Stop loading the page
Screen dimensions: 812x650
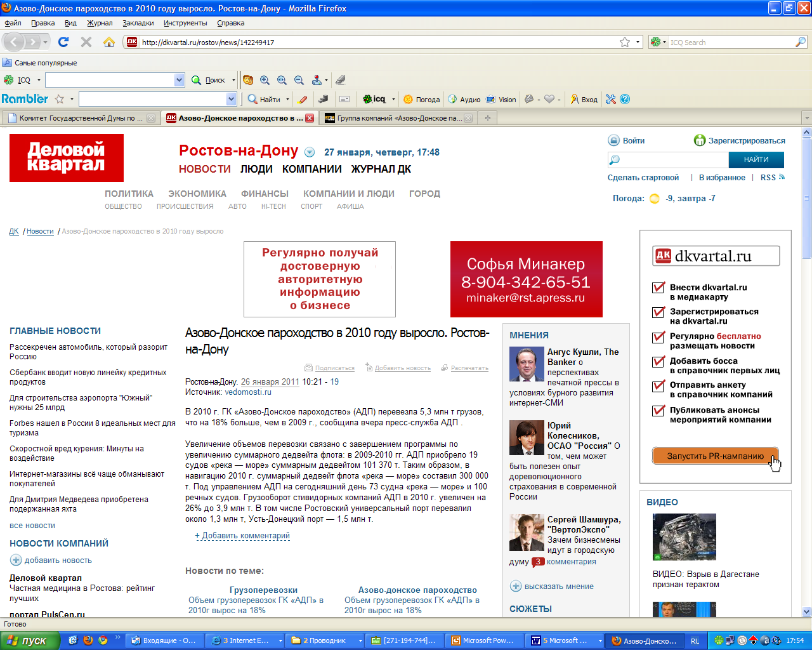click(x=86, y=42)
